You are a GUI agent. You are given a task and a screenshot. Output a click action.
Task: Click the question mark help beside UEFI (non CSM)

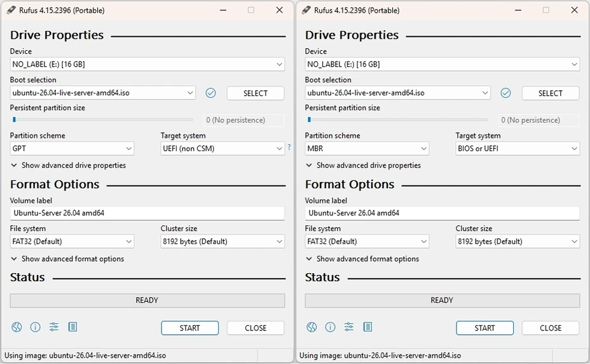coord(289,147)
